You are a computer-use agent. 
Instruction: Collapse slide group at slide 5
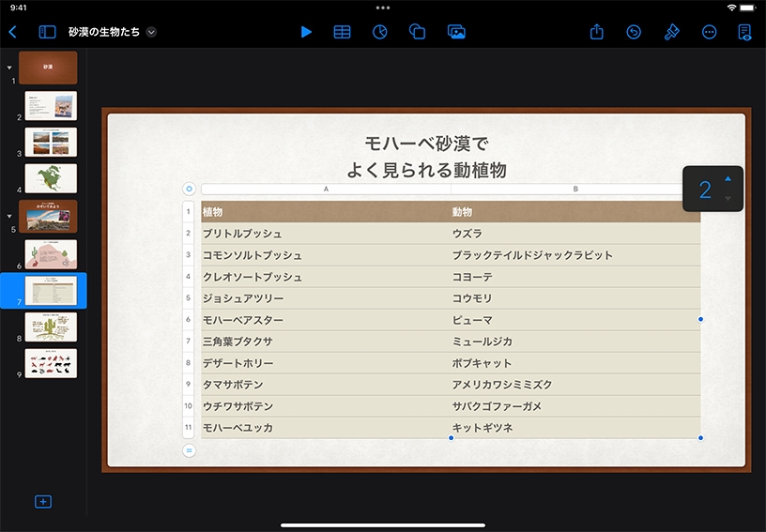point(9,216)
